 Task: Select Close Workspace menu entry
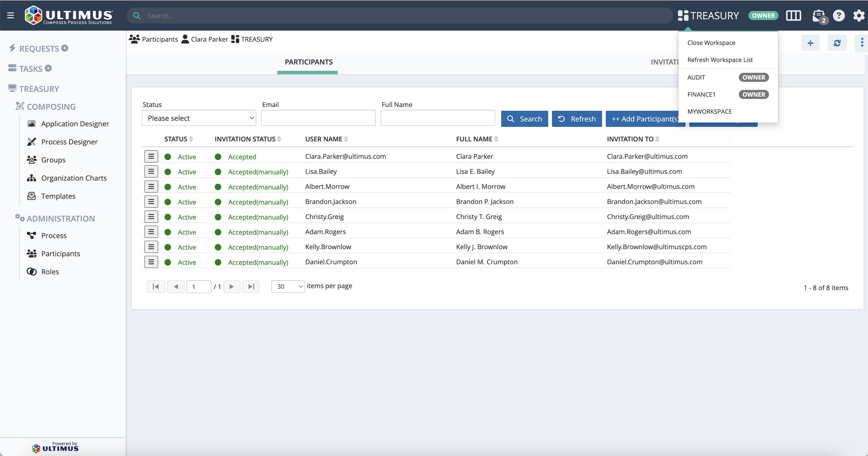[x=711, y=43]
